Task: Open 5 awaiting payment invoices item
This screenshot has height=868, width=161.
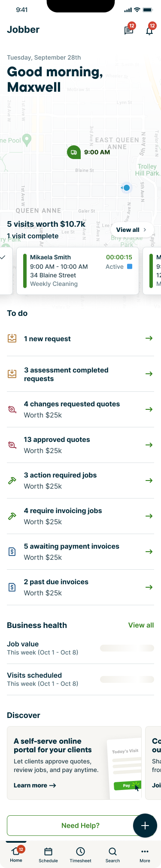Action: [x=80, y=552]
